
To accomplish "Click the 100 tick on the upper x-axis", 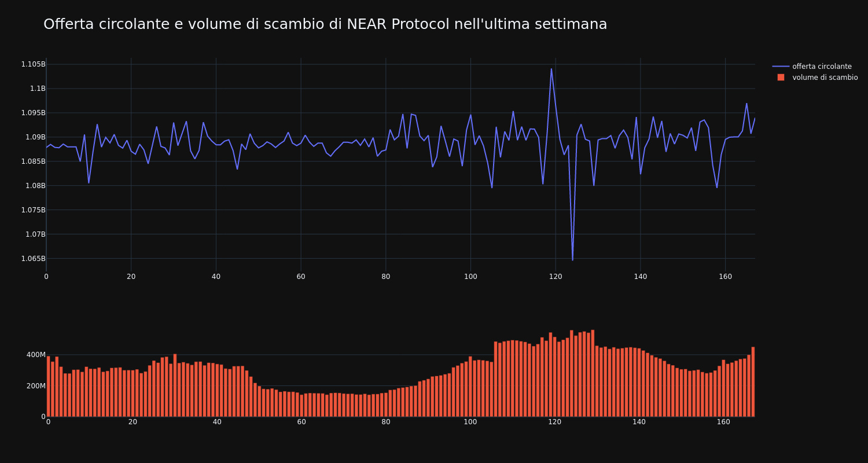I will pos(470,277).
